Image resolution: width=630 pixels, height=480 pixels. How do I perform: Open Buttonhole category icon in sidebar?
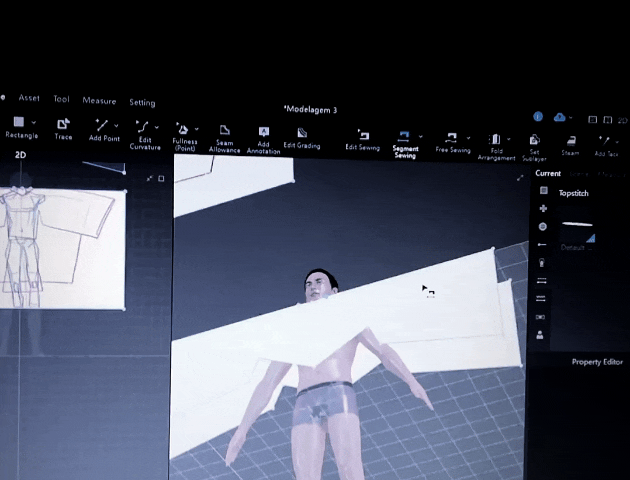(542, 244)
